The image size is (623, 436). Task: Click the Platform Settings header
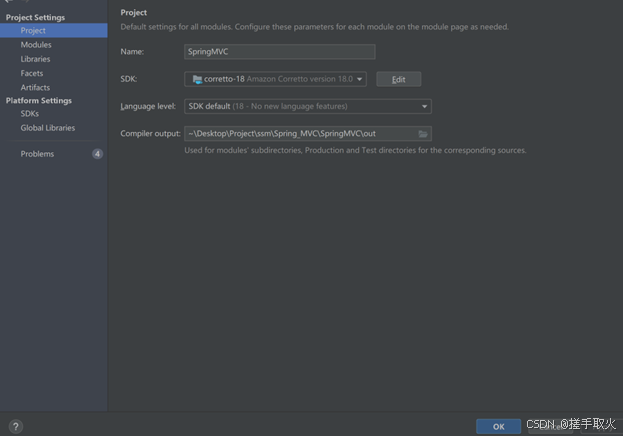[x=39, y=101]
